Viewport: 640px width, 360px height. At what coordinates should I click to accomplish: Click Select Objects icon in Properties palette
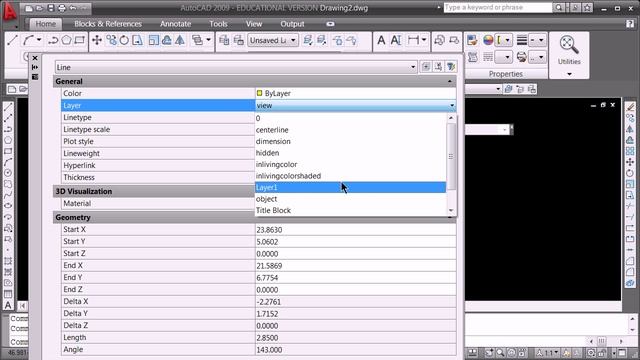point(438,67)
